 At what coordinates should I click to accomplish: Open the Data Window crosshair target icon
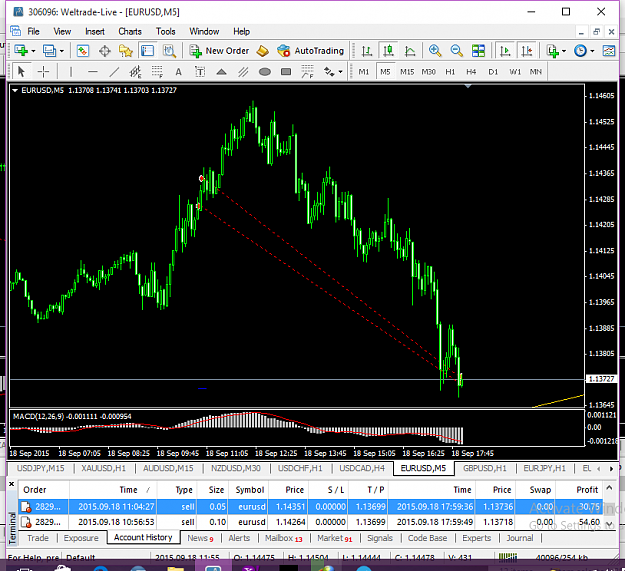point(104,51)
